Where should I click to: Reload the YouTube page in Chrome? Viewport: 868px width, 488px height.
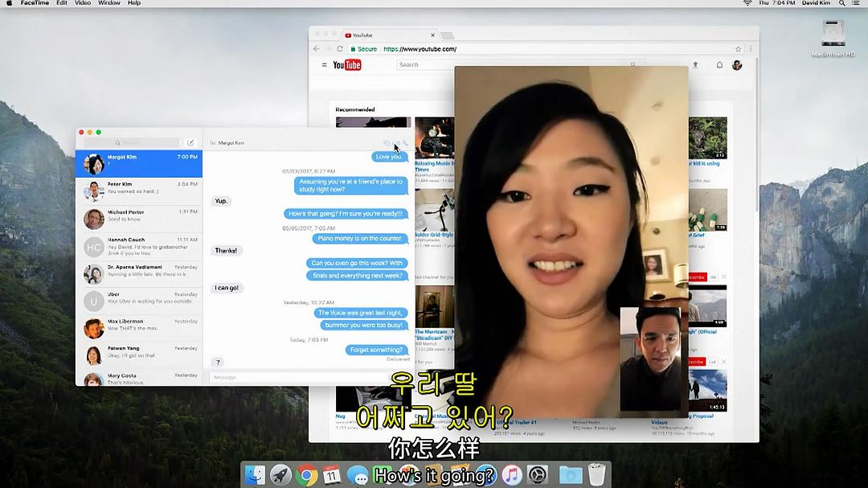[x=340, y=49]
